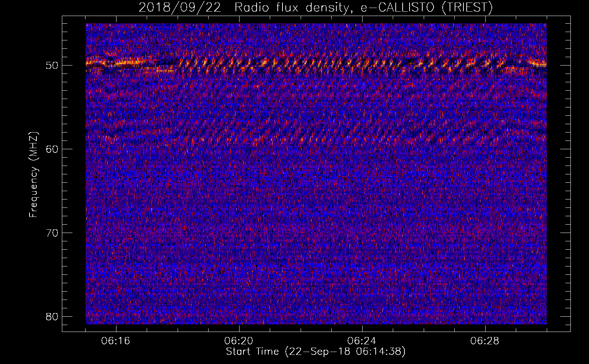Click the 06:20 time tick label
Image resolution: width=589 pixels, height=364 pixels.
click(x=239, y=341)
